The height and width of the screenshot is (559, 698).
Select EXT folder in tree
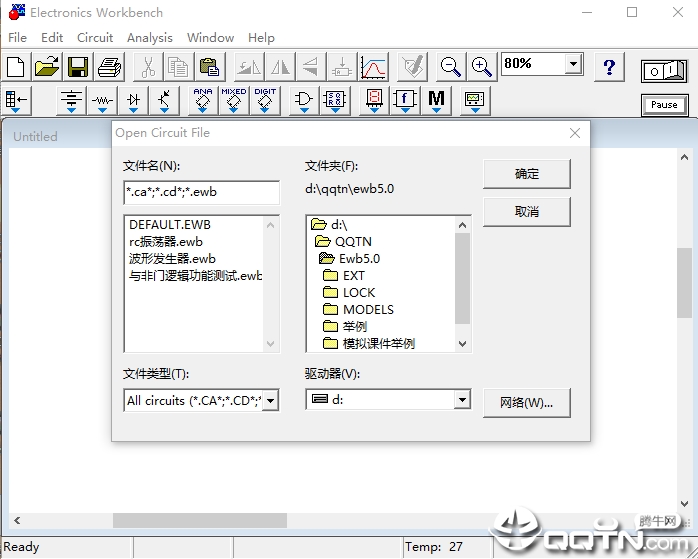pyautogui.click(x=344, y=276)
